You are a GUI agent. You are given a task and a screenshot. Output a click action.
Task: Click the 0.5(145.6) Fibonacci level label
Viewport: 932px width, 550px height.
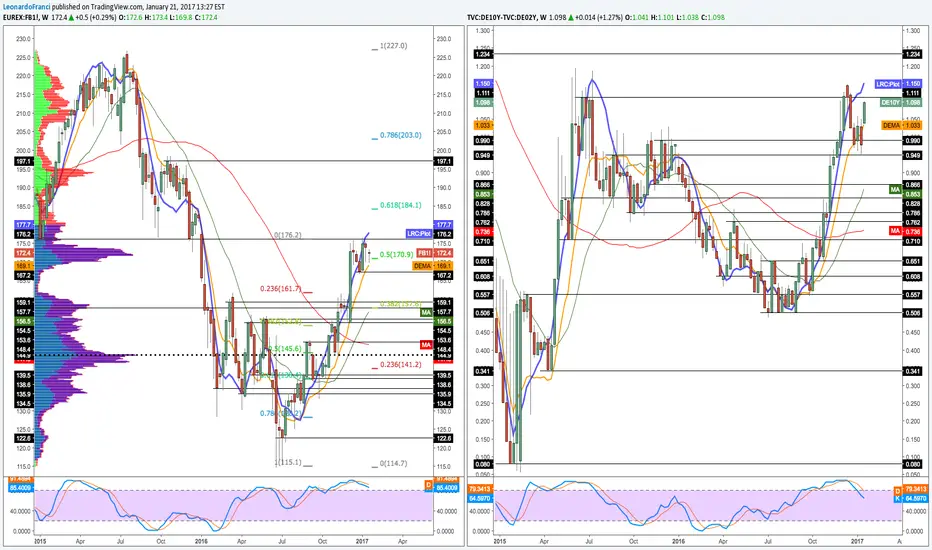coord(285,348)
